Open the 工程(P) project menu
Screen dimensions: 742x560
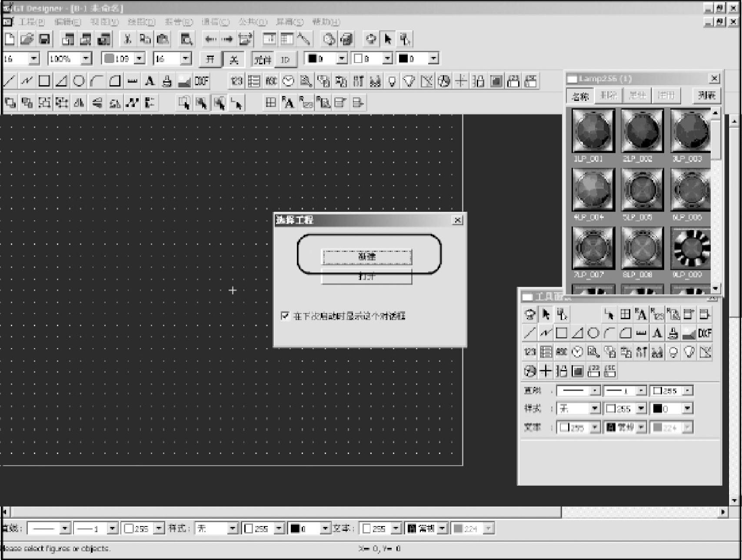tap(31, 22)
